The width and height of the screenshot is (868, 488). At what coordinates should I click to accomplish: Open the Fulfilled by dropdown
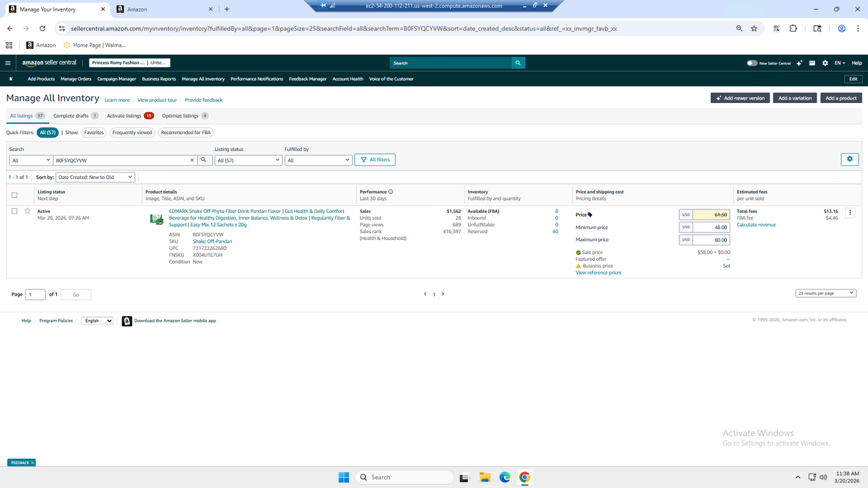pyautogui.click(x=318, y=160)
